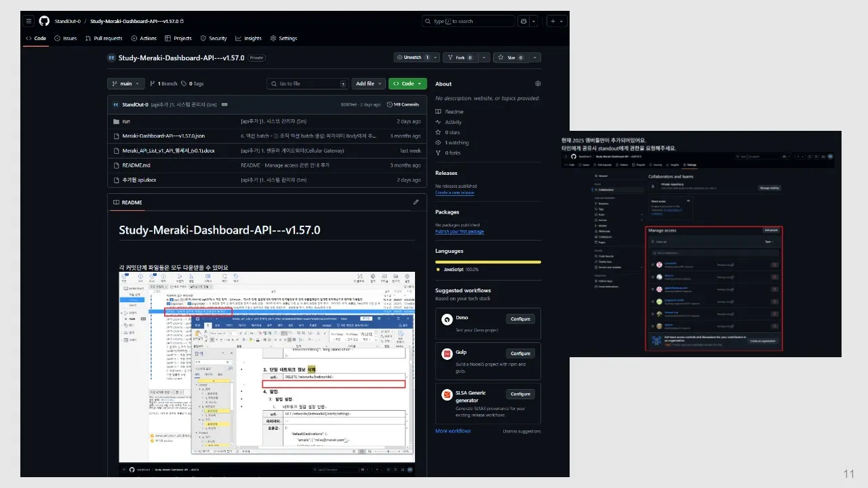Click Publish your first package link
The width and height of the screenshot is (868, 488).
click(459, 232)
